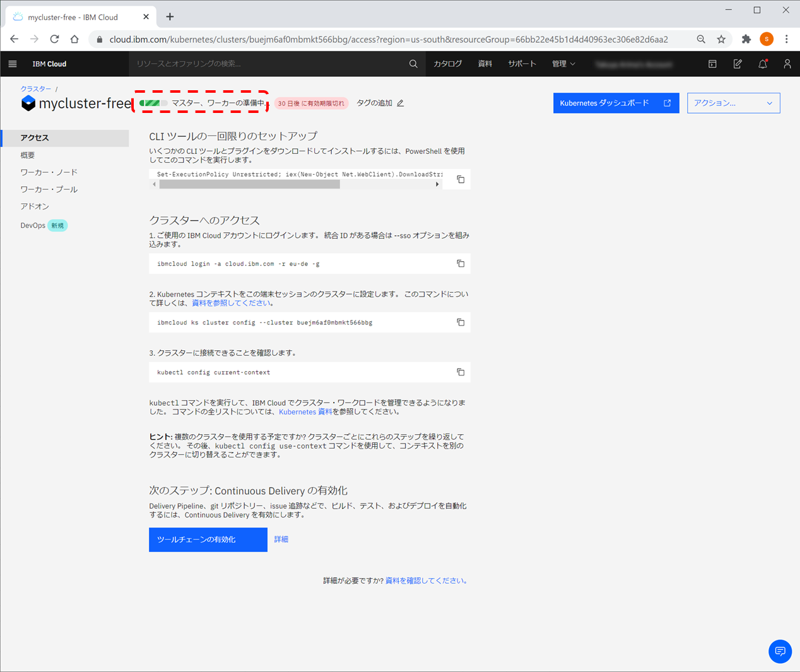This screenshot has width=800, height=672.
Task: Click the browser forward arrow
Action: (x=34, y=39)
